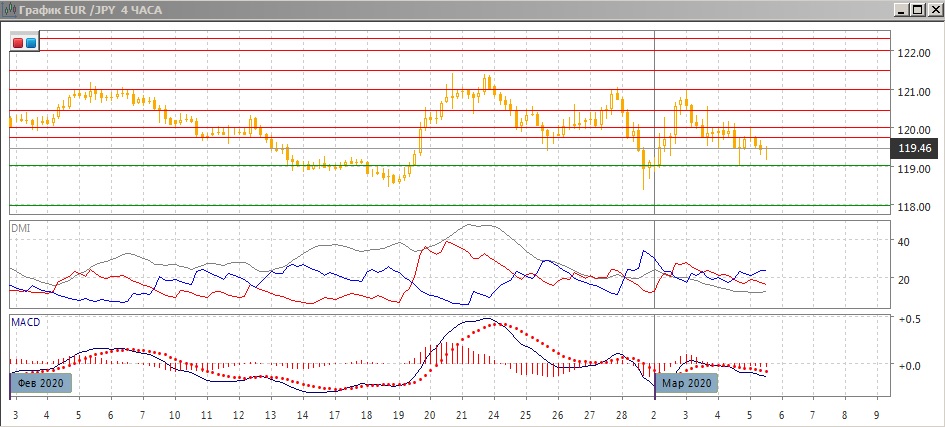
Task: Click the current price label 119.46
Action: point(915,149)
